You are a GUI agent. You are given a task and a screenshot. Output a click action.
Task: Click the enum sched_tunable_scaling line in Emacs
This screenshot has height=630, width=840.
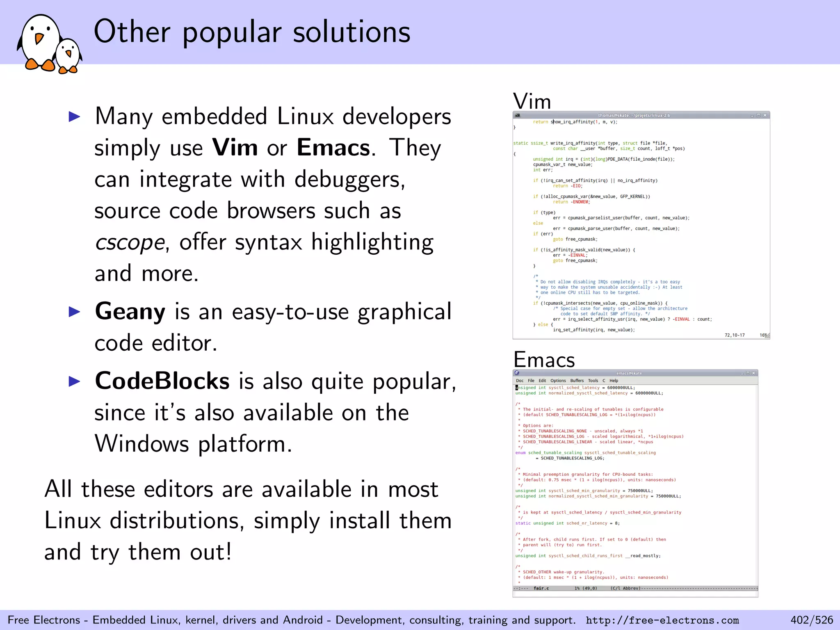click(585, 453)
